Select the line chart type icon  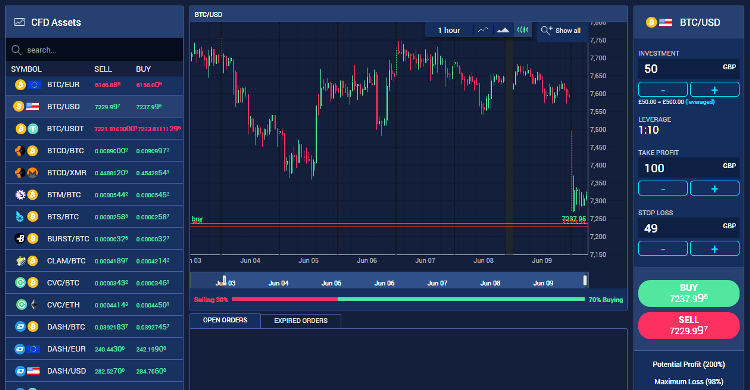pos(483,30)
